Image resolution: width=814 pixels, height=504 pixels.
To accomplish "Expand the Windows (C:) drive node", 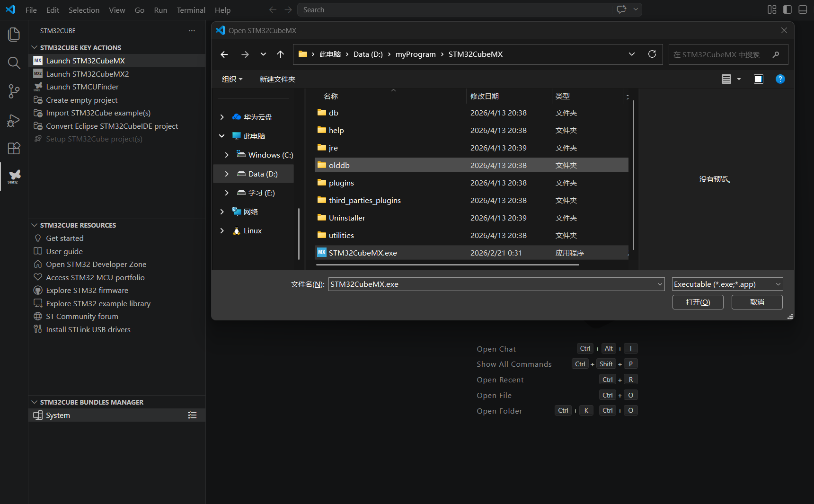I will [227, 155].
